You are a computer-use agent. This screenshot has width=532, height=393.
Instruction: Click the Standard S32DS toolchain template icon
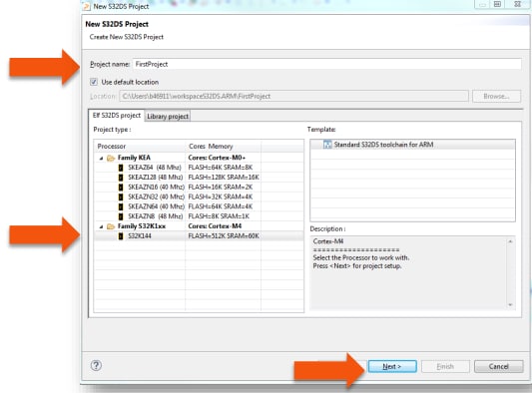pos(327,145)
